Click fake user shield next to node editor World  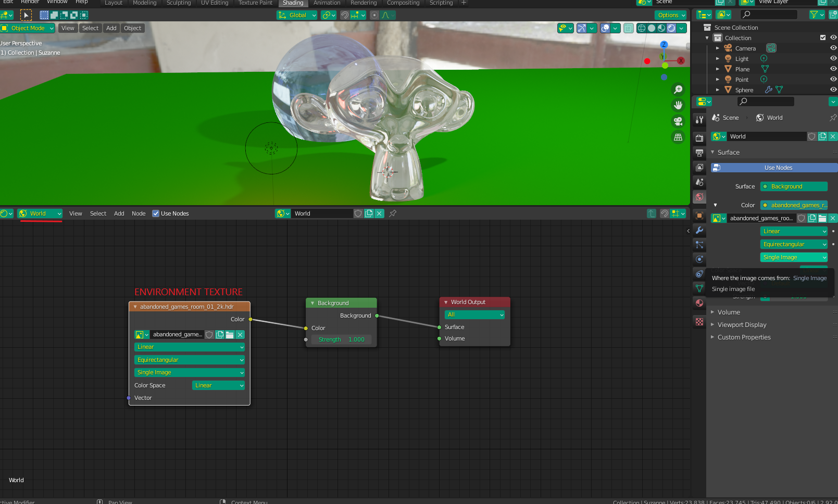click(358, 213)
